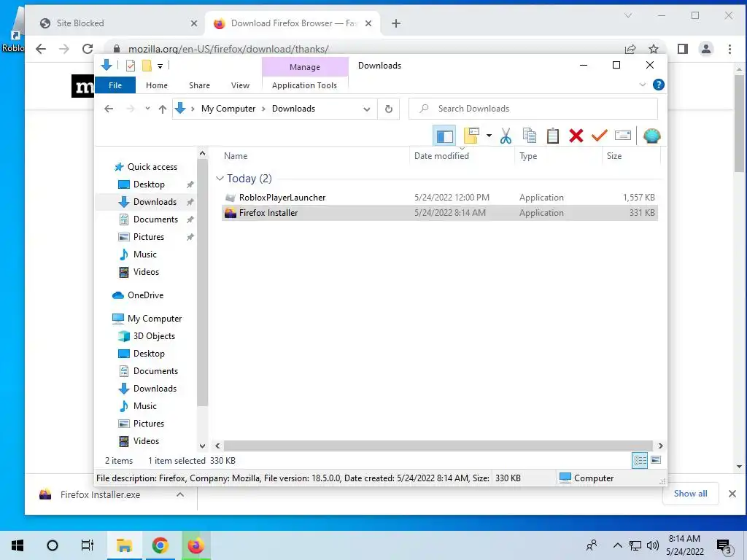Open Firefox Installer.exe download options chevron
747x560 pixels.
point(180,495)
